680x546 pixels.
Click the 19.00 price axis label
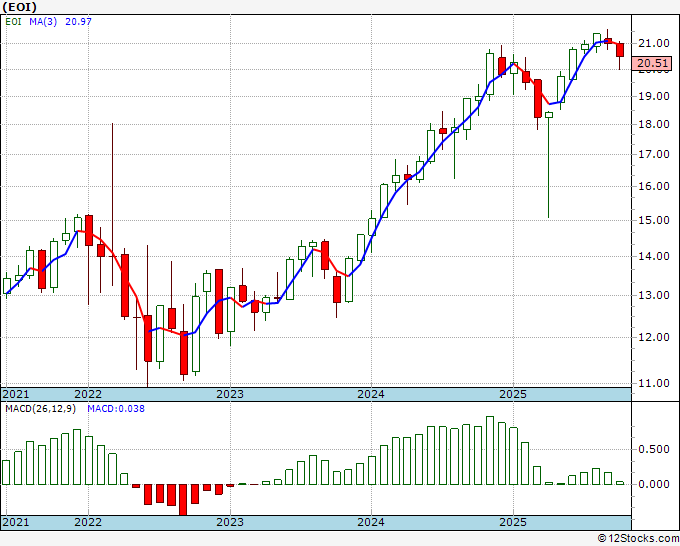click(x=654, y=96)
